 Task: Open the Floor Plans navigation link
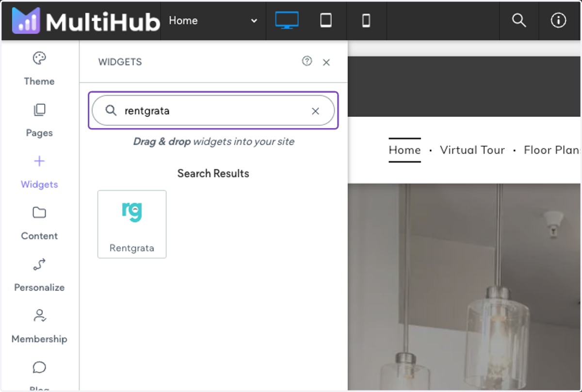coord(553,150)
